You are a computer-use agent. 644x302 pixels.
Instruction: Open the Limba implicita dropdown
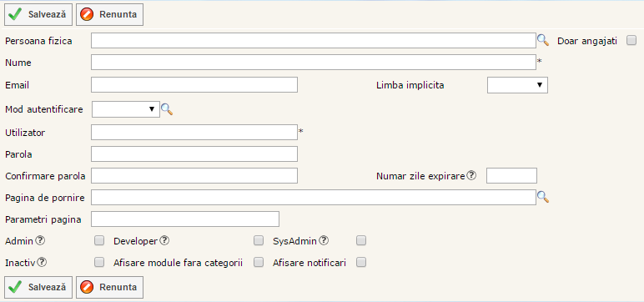pos(517,85)
